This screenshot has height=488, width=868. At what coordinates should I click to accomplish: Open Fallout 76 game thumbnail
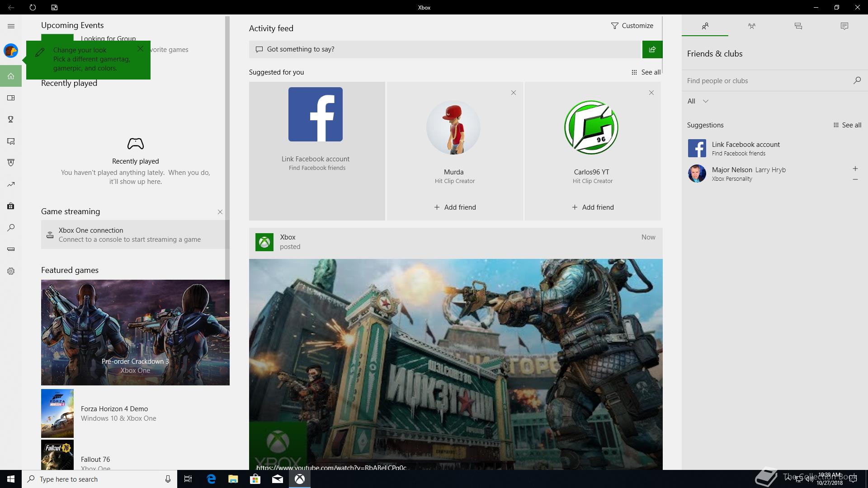click(57, 455)
